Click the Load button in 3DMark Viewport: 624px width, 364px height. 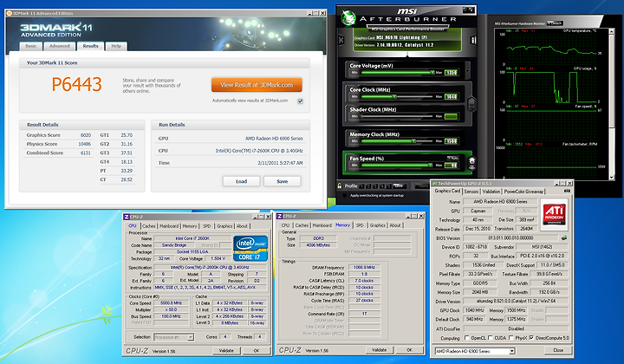(x=241, y=181)
